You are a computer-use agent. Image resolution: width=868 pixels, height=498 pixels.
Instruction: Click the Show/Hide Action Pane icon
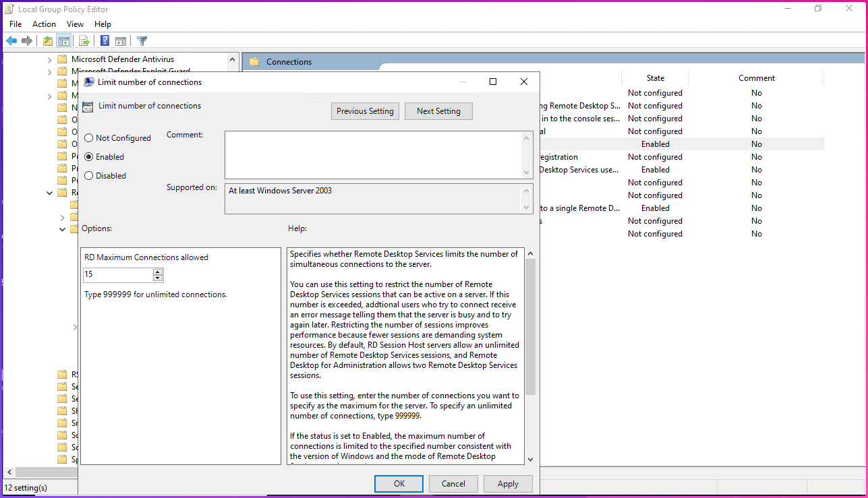(121, 41)
